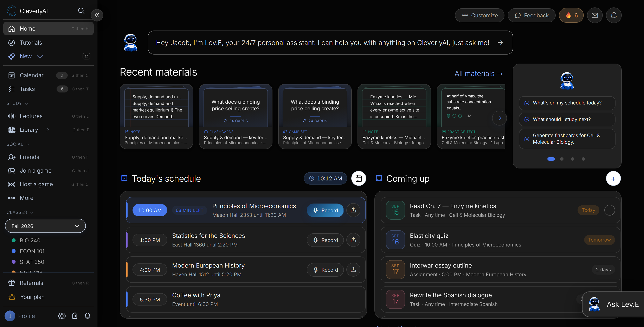644x327 pixels.
Task: Open notifications bell in top bar
Action: click(x=614, y=15)
